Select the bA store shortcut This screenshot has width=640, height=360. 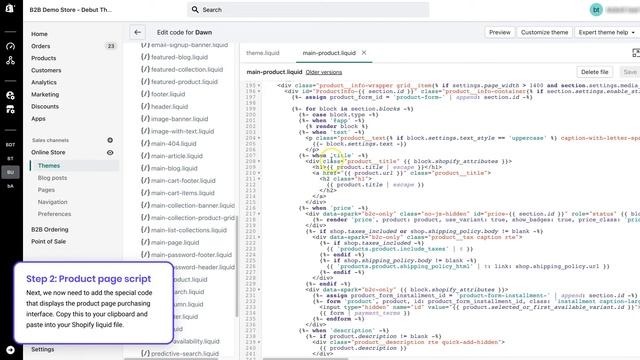coord(10,186)
